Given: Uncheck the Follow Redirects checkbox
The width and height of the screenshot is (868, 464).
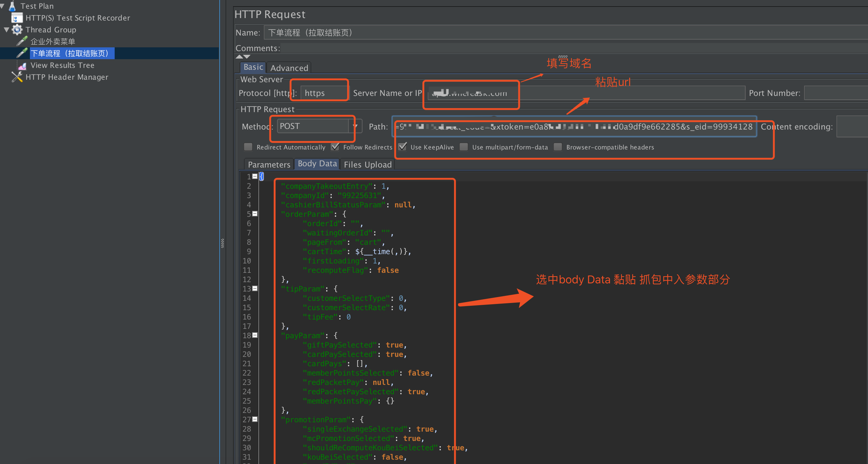Looking at the screenshot, I should [x=335, y=147].
